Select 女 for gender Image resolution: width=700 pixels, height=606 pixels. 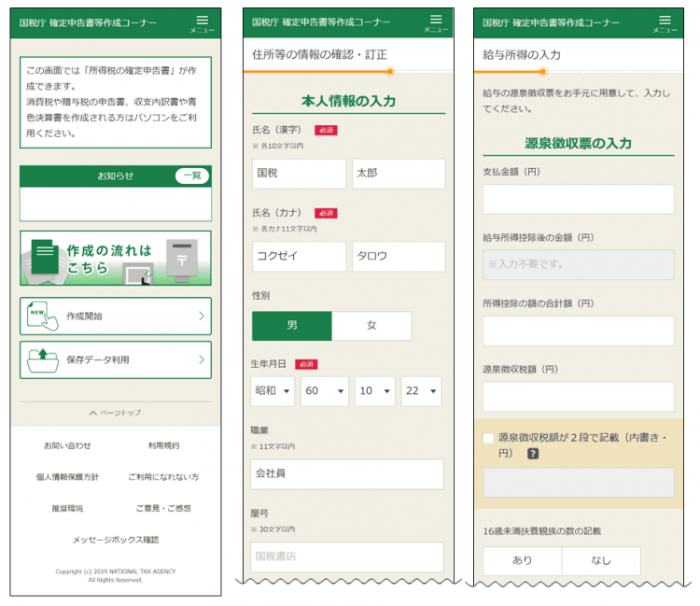371,326
